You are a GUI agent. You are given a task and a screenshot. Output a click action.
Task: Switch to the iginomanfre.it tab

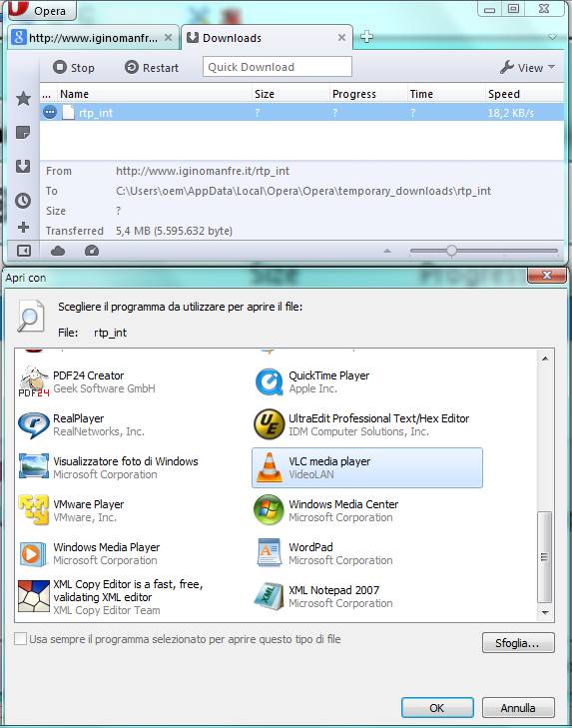(x=94, y=38)
